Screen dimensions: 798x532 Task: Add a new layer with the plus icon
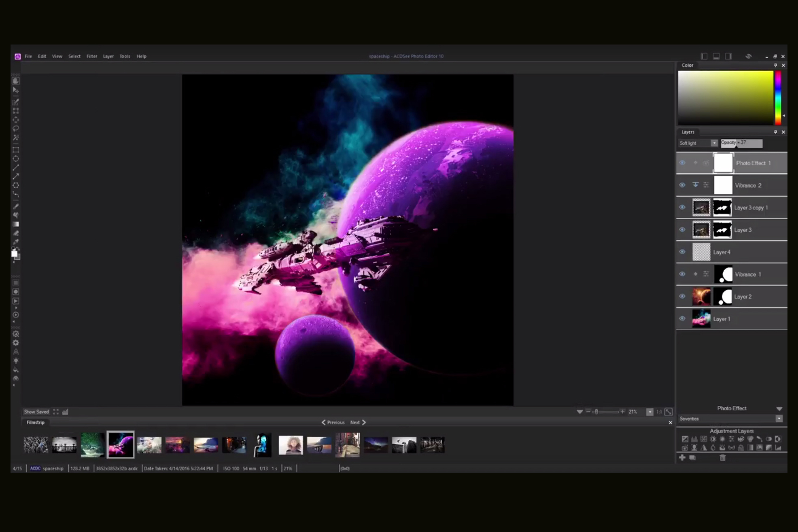682,458
